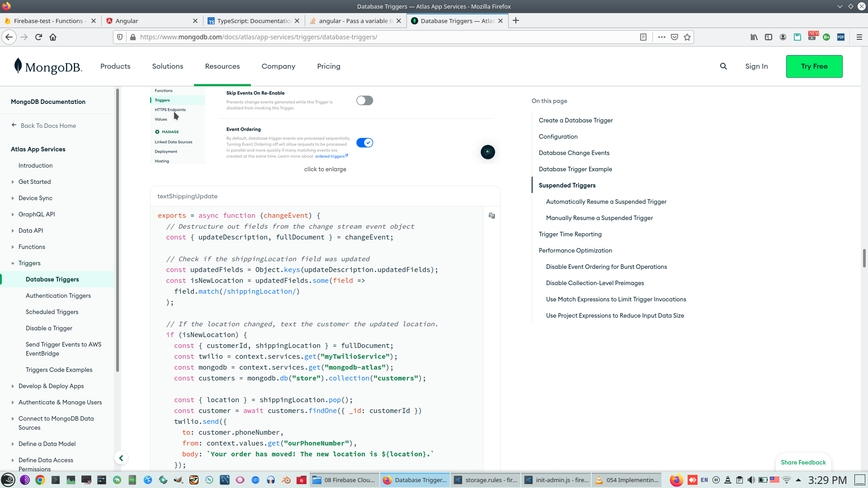This screenshot has width=868, height=488.
Task: Open the Firefox hamburger menu
Action: (x=859, y=37)
